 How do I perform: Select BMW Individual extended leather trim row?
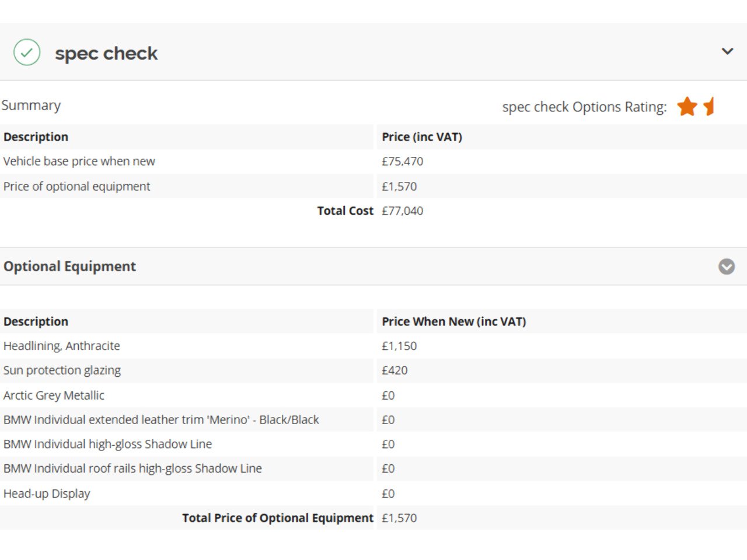coord(161,420)
